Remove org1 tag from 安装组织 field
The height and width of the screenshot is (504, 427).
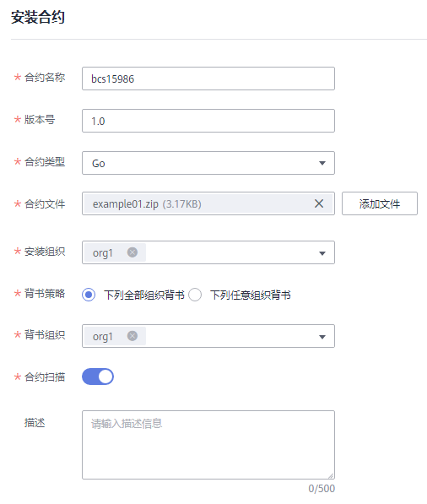click(x=132, y=252)
